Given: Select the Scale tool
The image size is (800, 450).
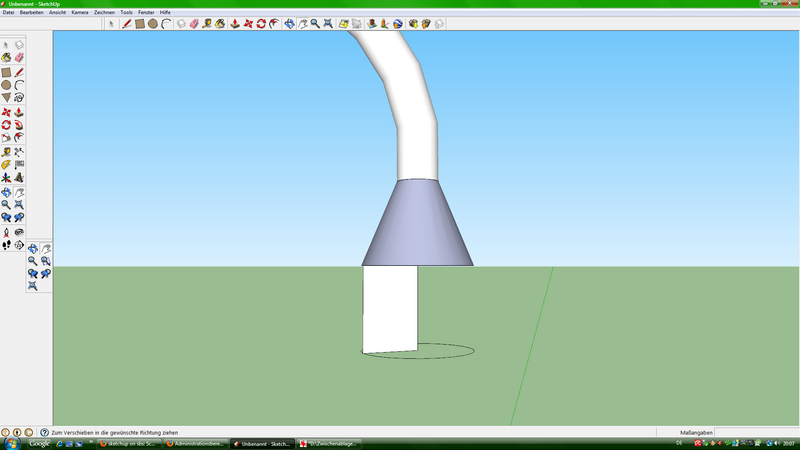Looking at the screenshot, I should (6, 138).
